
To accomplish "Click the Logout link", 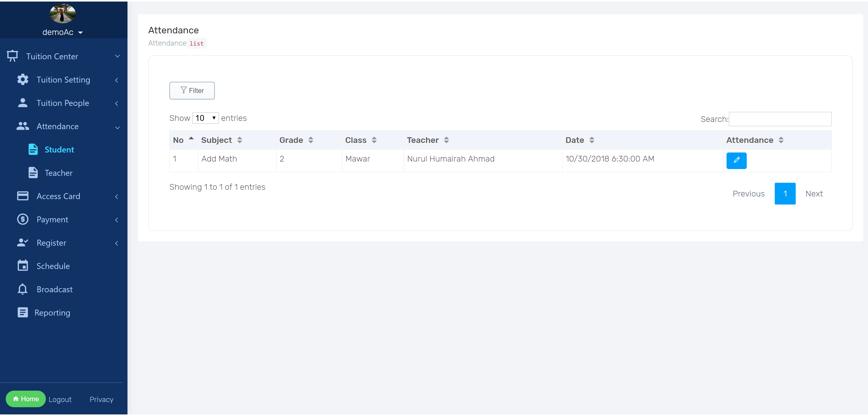I will point(60,399).
